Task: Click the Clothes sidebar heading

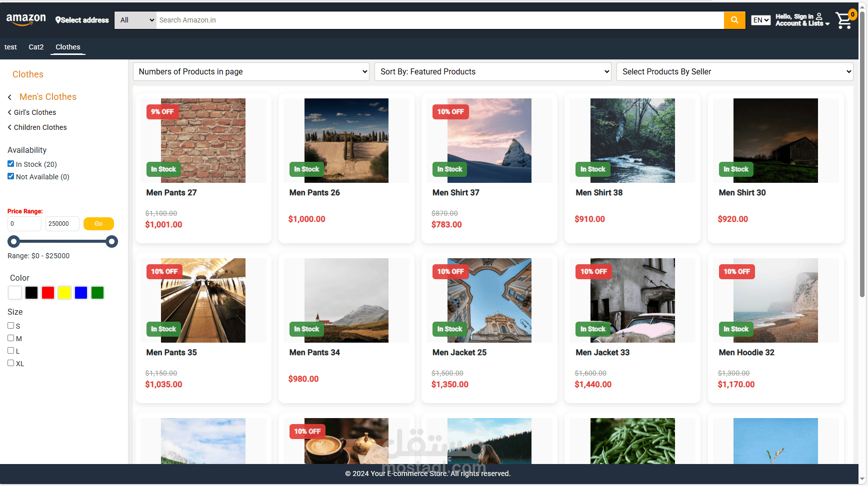Action: pyautogui.click(x=28, y=74)
